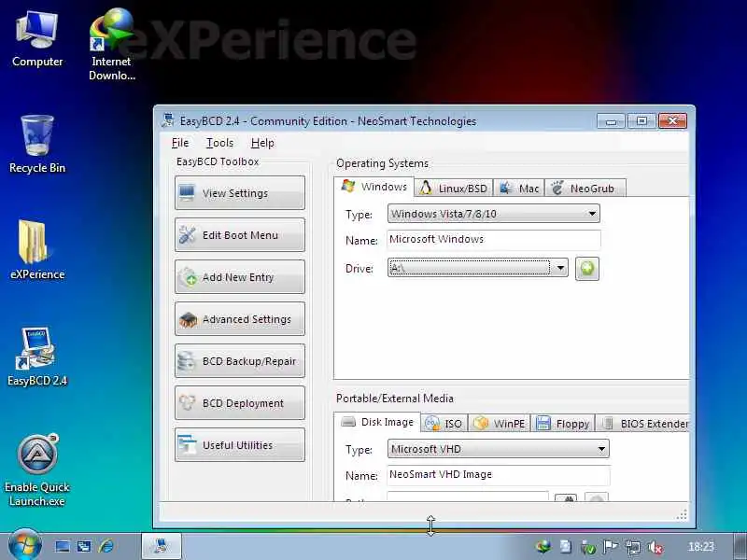This screenshot has width=747, height=560.
Task: Click the EasyBCD title bar icon
Action: pyautogui.click(x=168, y=120)
